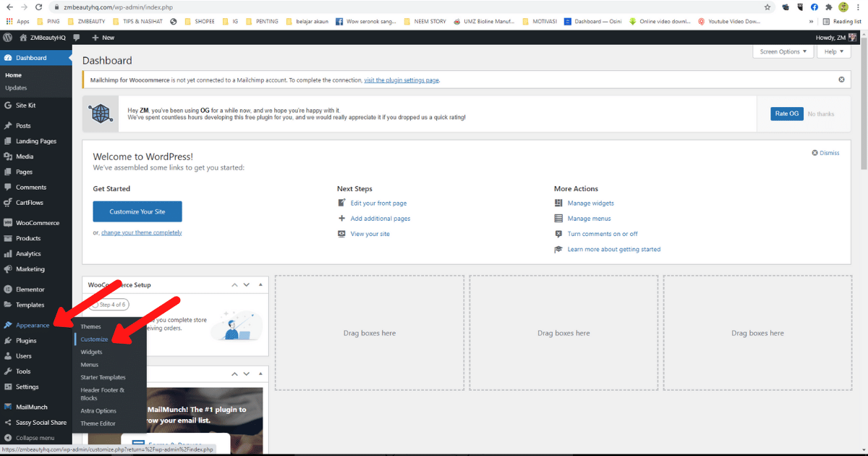Follow the visit the plugin settings page link
Screen dimensions: 868x456
(401, 80)
